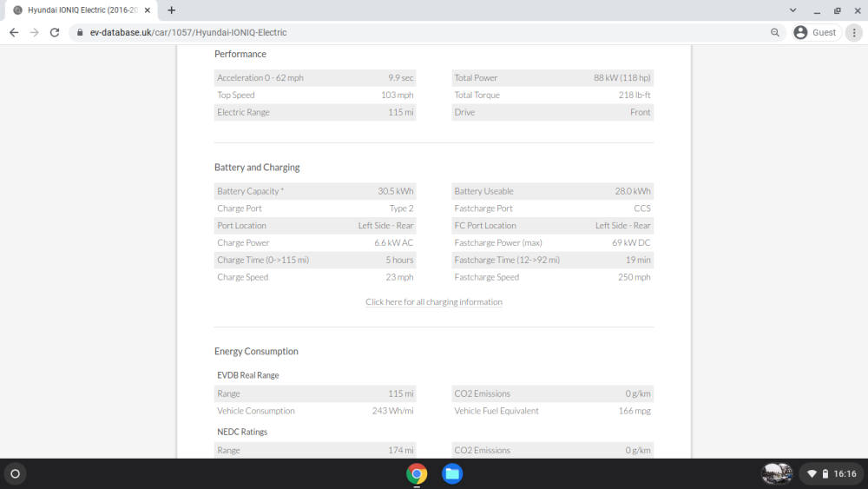
Task: Select the 'Total Torque' label
Action: (477, 96)
